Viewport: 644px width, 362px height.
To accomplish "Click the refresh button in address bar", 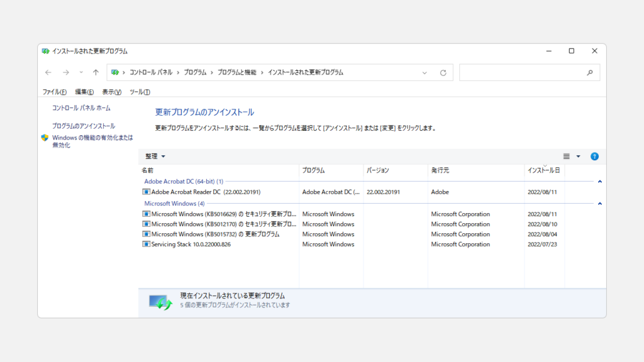I will coord(443,72).
